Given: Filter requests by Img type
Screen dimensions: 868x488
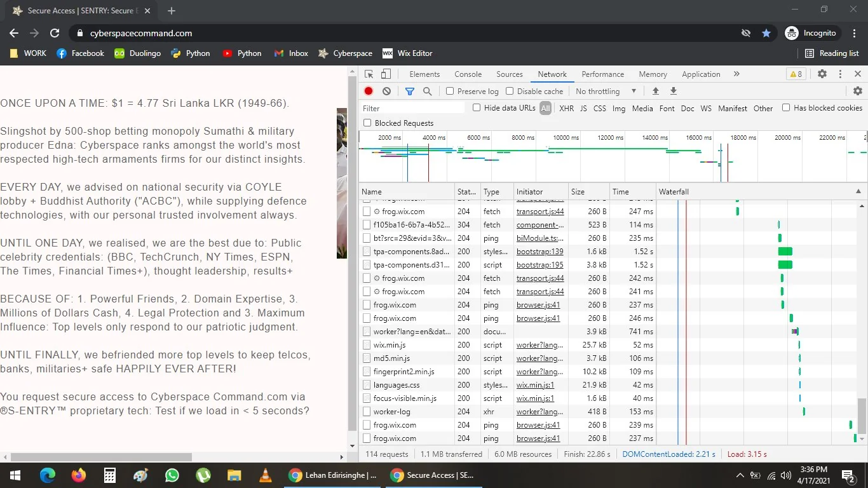Looking at the screenshot, I should tap(619, 109).
